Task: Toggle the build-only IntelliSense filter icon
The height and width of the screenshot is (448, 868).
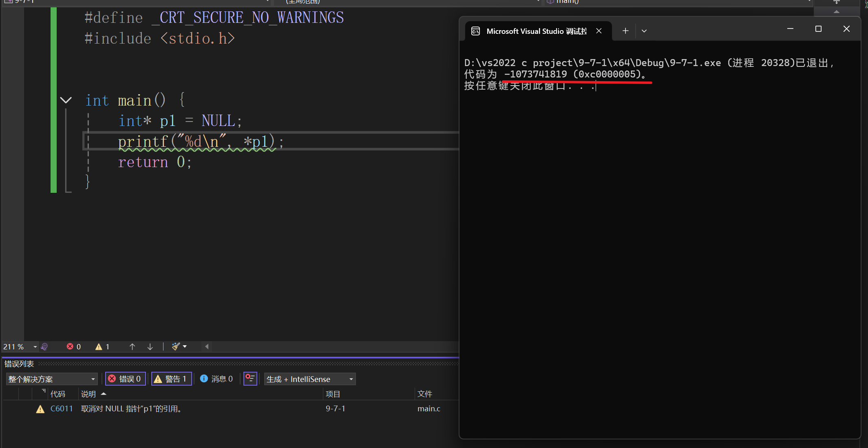Action: pyautogui.click(x=250, y=379)
